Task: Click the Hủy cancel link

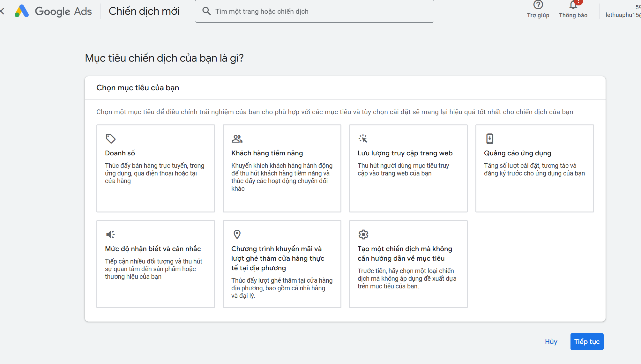Action: [551, 342]
